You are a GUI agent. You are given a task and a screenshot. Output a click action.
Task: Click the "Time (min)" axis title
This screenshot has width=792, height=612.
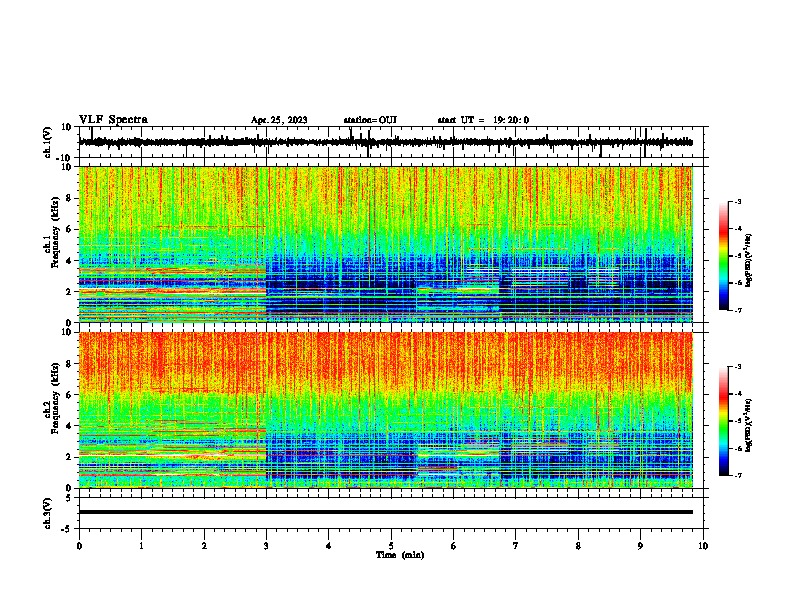pyautogui.click(x=400, y=555)
